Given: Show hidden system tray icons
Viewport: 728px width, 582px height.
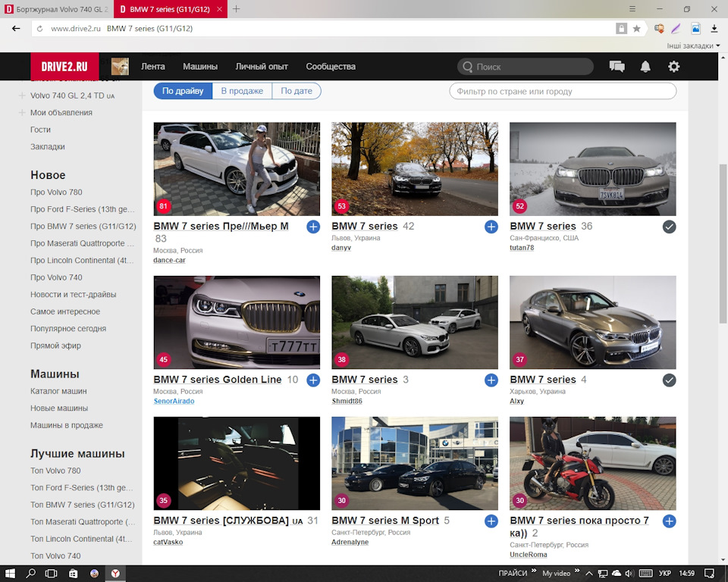Looking at the screenshot, I should click(588, 573).
